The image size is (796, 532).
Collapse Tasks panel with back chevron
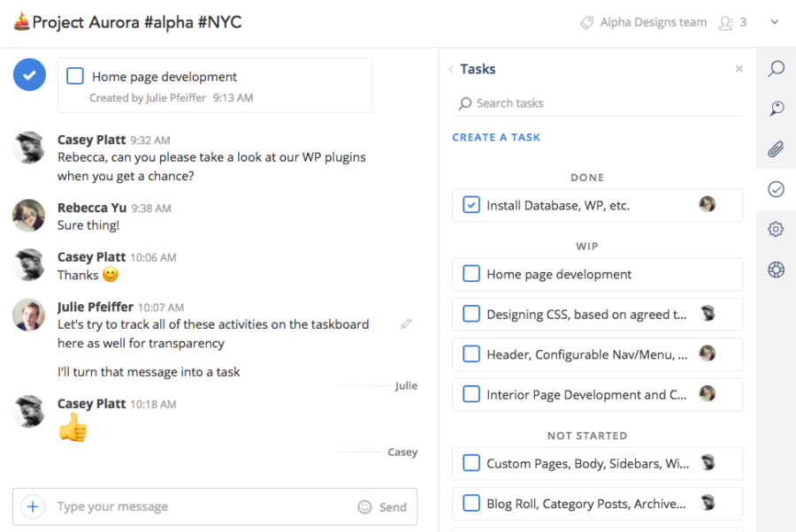[x=451, y=70]
